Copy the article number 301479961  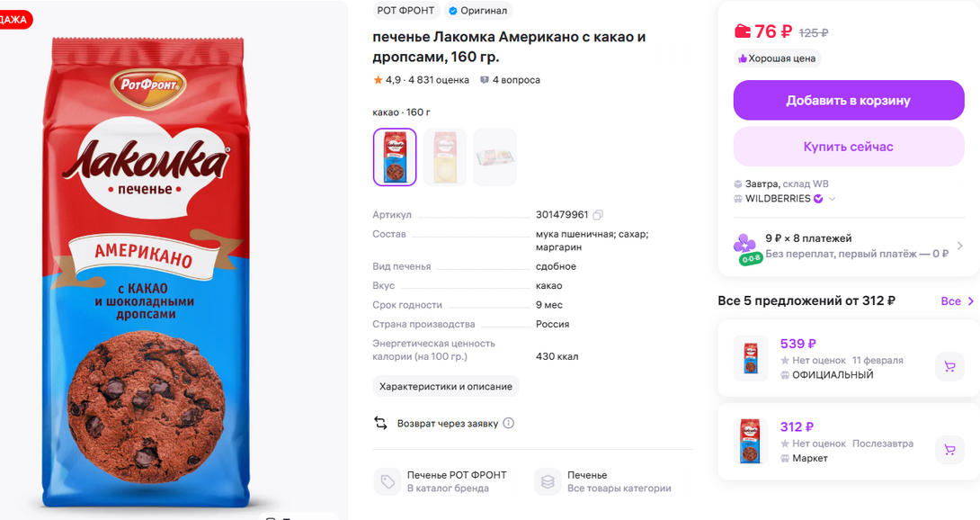(x=598, y=215)
